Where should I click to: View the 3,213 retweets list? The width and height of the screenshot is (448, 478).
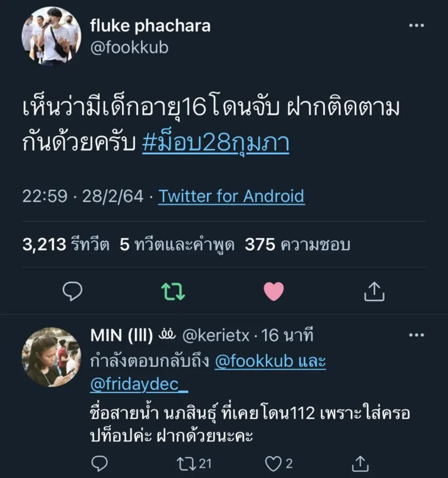click(66, 244)
